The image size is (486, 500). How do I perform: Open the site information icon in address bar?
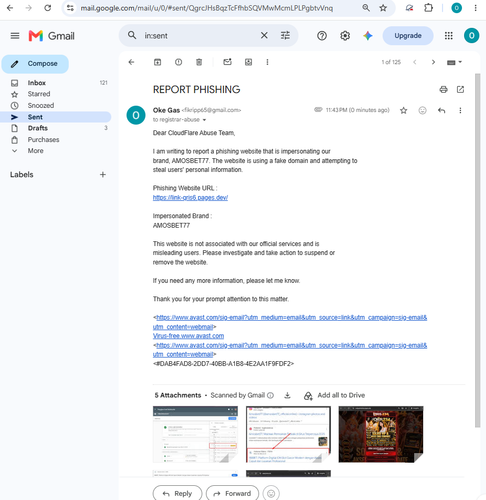[70, 8]
